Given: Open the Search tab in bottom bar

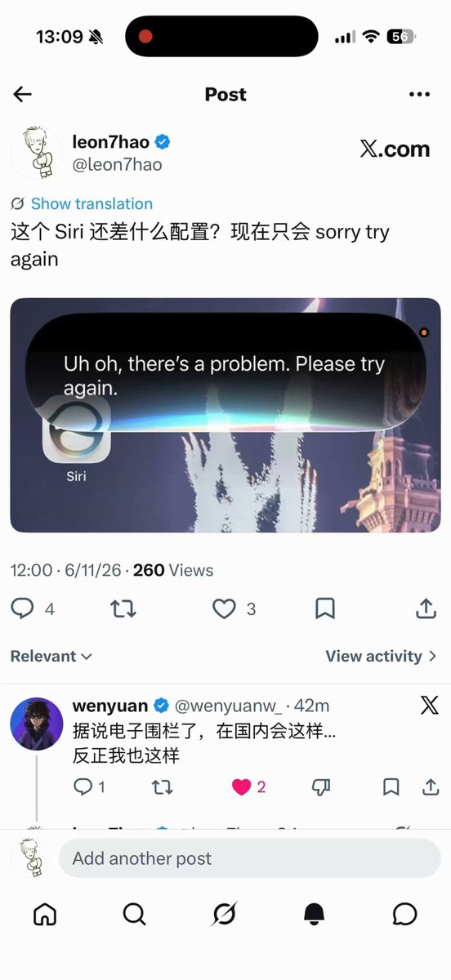Looking at the screenshot, I should [x=135, y=914].
